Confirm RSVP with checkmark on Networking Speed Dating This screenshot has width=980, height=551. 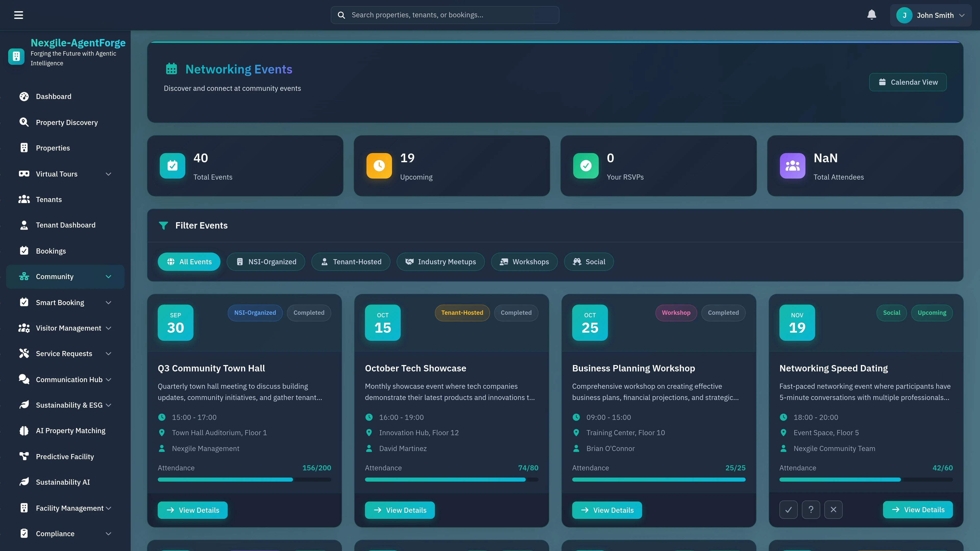point(788,510)
